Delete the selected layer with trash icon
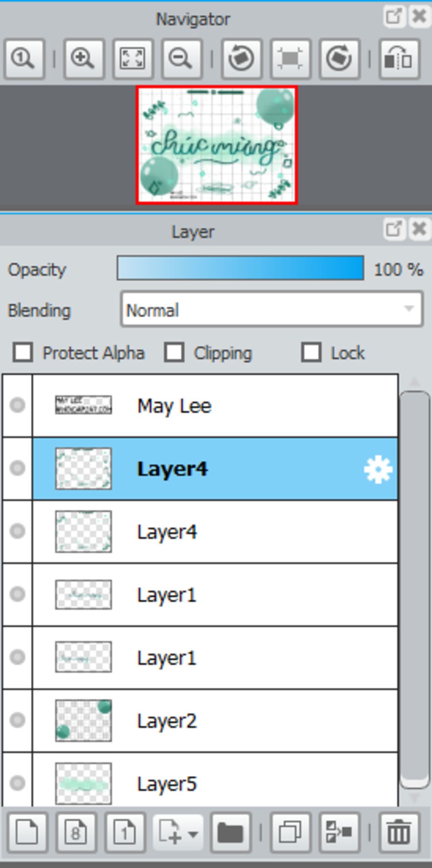 click(400, 833)
